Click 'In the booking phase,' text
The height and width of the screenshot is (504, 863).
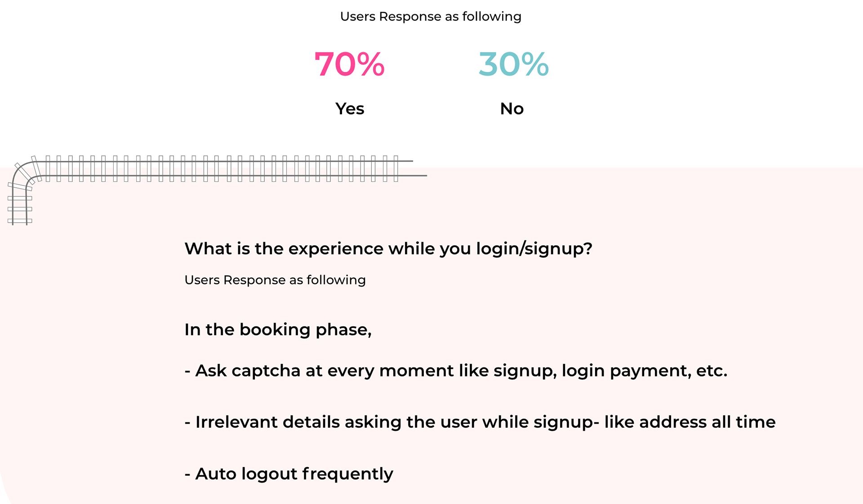(x=278, y=330)
